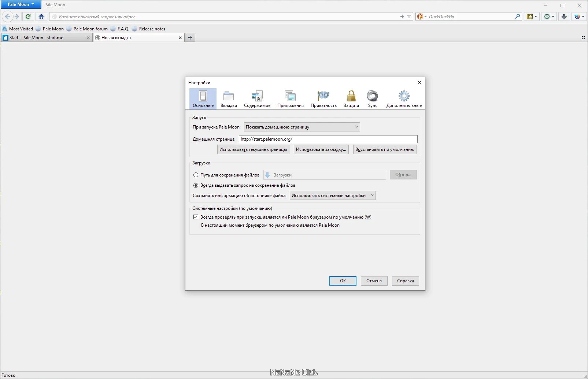The width and height of the screenshot is (588, 379).
Task: Switch to Новая вкладка tab
Action: click(x=138, y=38)
